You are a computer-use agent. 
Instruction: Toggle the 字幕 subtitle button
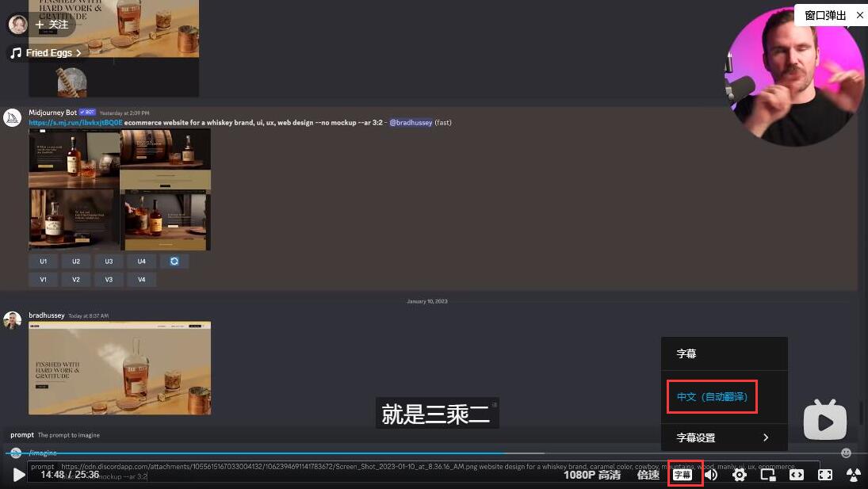pos(682,475)
